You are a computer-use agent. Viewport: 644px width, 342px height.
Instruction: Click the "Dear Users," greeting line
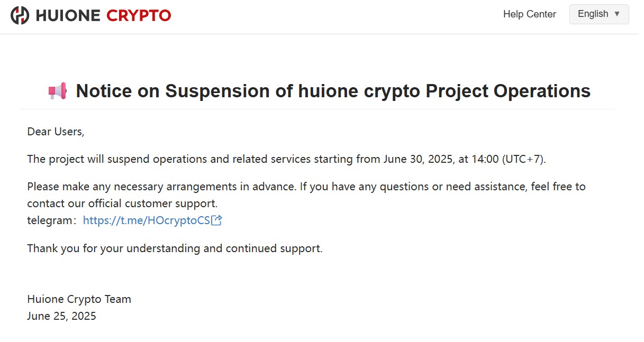tap(56, 132)
